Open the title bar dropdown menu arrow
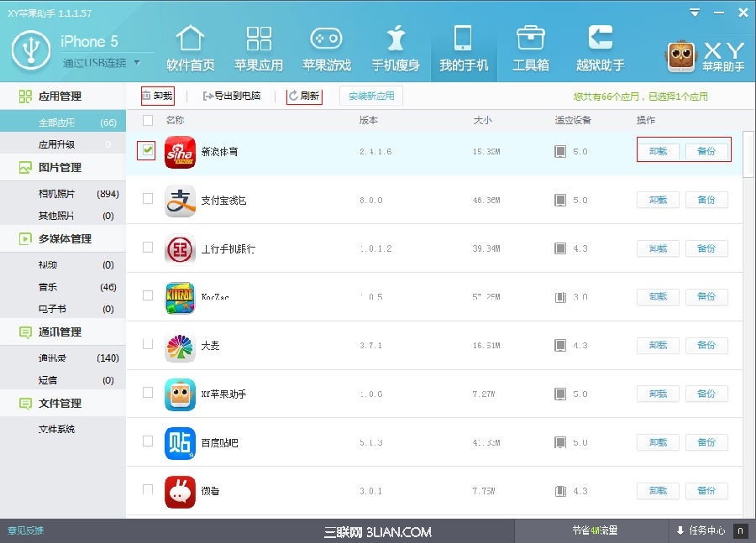Image resolution: width=756 pixels, height=543 pixels. coord(695,13)
